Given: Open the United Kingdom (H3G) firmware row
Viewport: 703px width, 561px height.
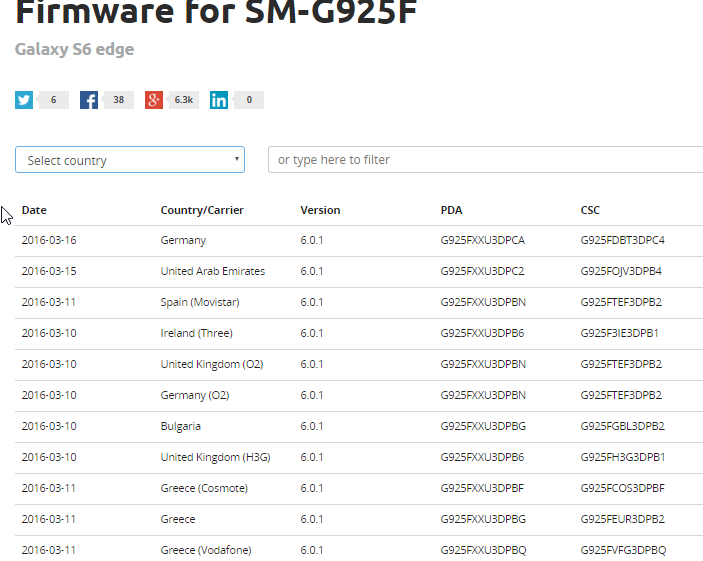Looking at the screenshot, I should (359, 457).
